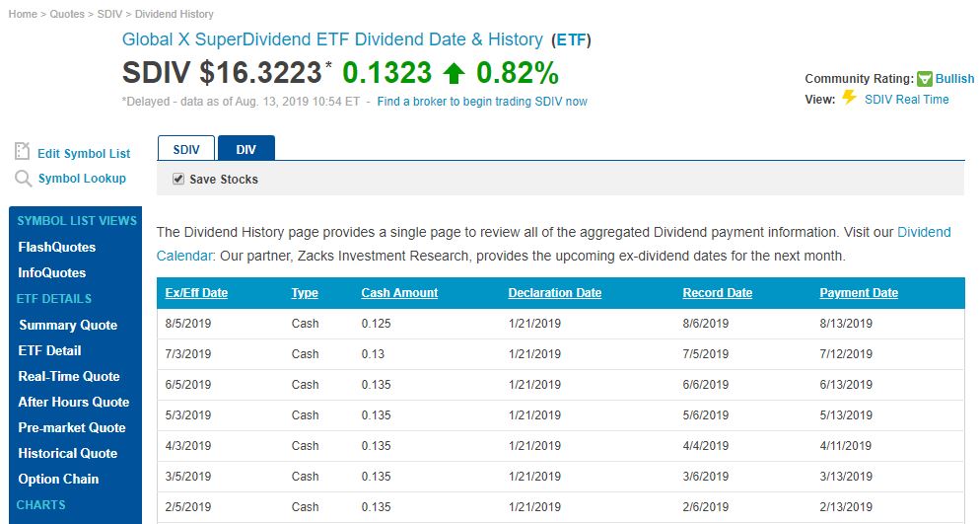The image size is (980, 524).
Task: Open After Hours Quote in sidebar
Action: (x=74, y=402)
